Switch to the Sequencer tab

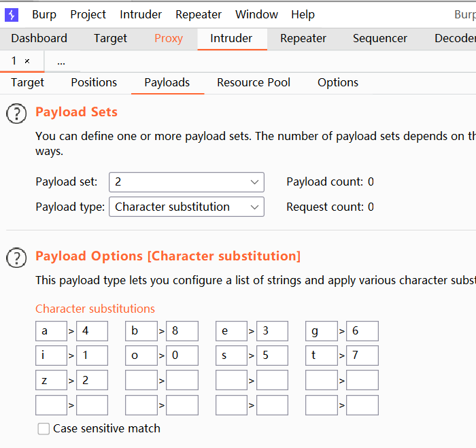[x=380, y=38]
